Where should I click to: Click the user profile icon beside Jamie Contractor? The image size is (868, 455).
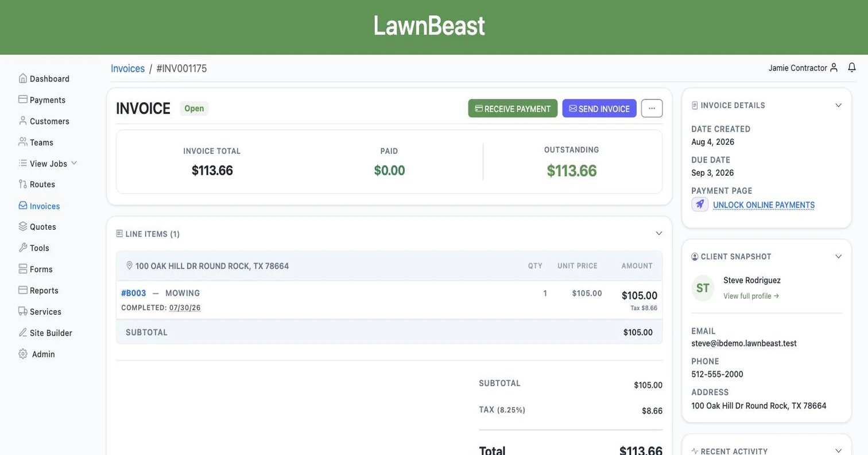coord(834,68)
